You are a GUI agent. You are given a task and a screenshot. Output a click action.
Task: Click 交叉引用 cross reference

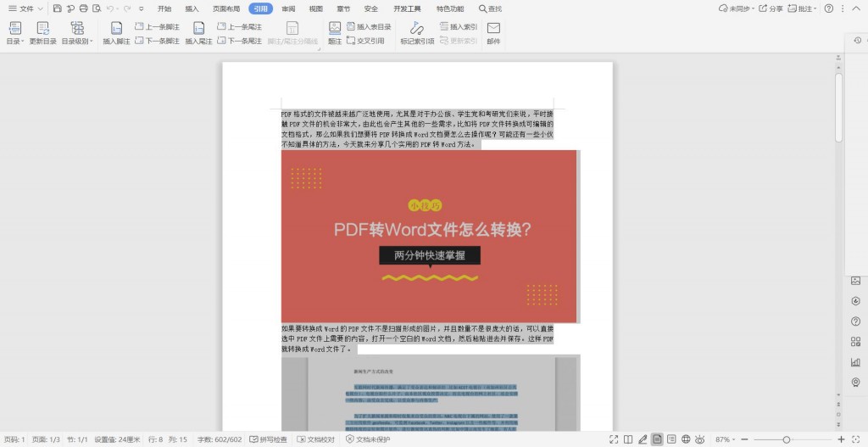(x=365, y=41)
